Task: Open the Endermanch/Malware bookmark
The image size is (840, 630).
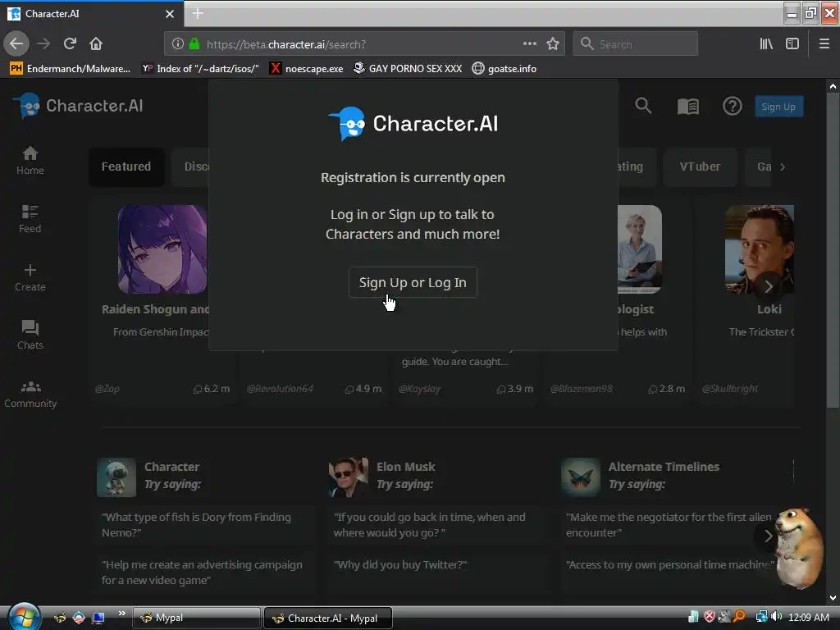Action: click(x=71, y=69)
